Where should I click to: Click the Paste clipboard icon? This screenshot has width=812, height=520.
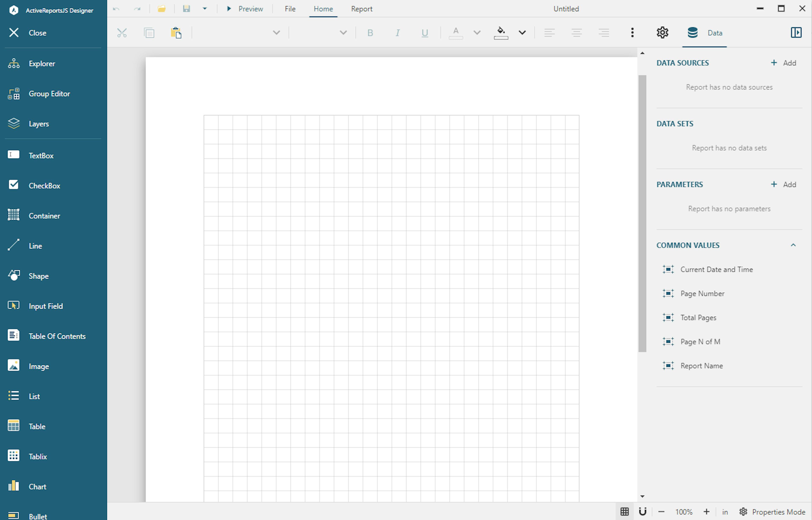point(176,33)
